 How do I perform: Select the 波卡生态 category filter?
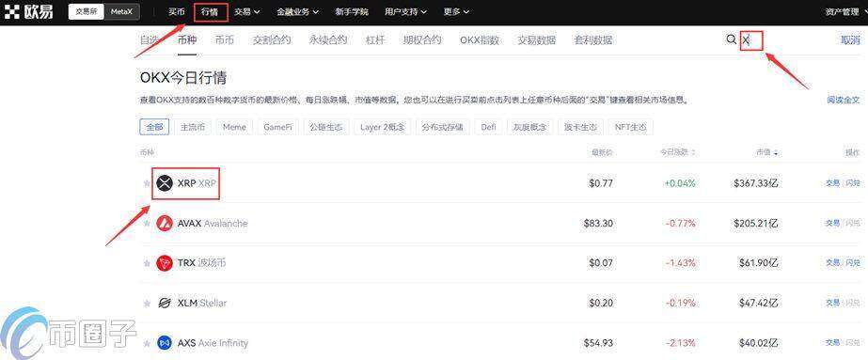pyautogui.click(x=580, y=127)
